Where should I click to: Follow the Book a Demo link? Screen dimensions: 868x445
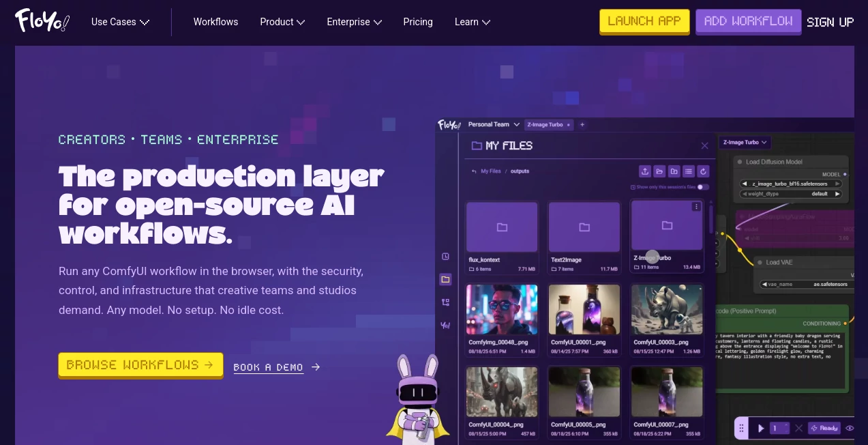click(276, 367)
